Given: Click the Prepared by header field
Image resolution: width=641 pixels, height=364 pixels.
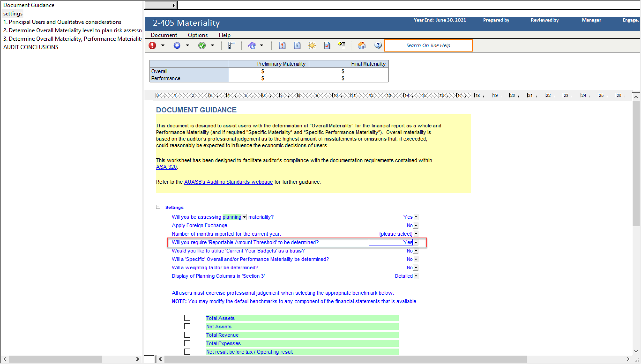Looking at the screenshot, I should point(496,20).
